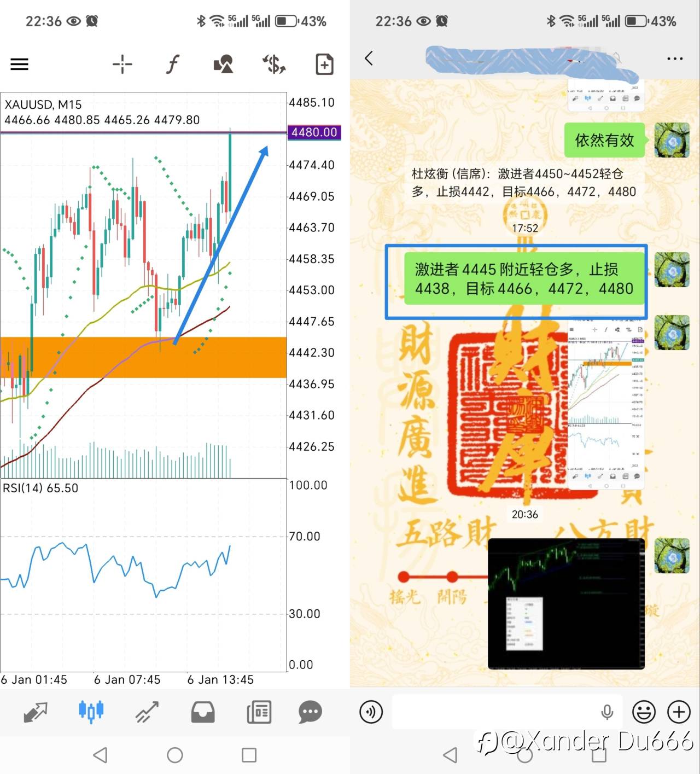The image size is (700, 774).
Task: Tap the RSI(14) 65.50 indicator label
Action: (40, 488)
